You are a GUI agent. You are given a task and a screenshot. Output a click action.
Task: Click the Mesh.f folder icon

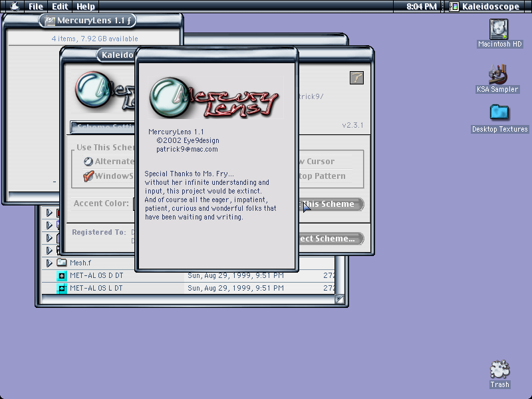(x=62, y=262)
